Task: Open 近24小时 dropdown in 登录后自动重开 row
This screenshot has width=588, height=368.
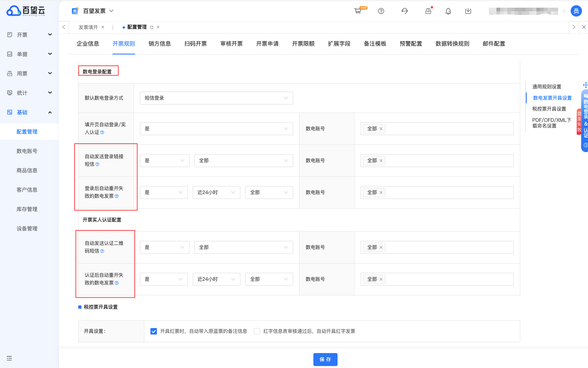Action: click(x=216, y=192)
